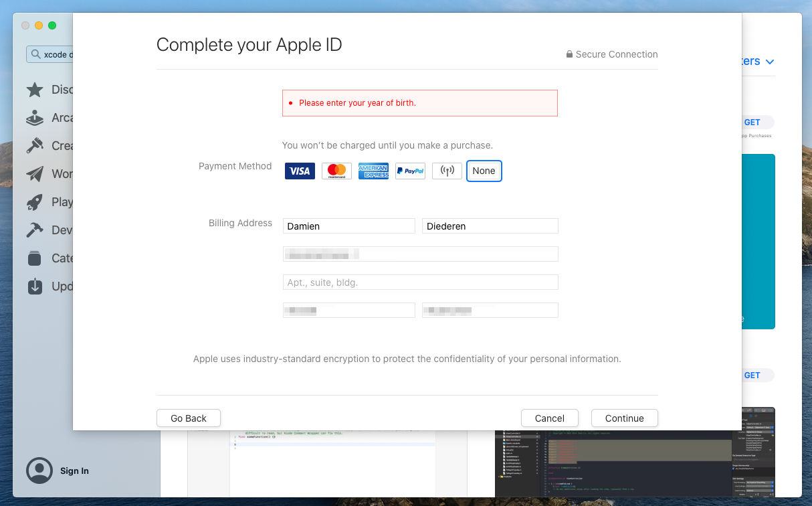Select the Develop hammer sidebar icon
The image size is (812, 506).
coord(35,230)
